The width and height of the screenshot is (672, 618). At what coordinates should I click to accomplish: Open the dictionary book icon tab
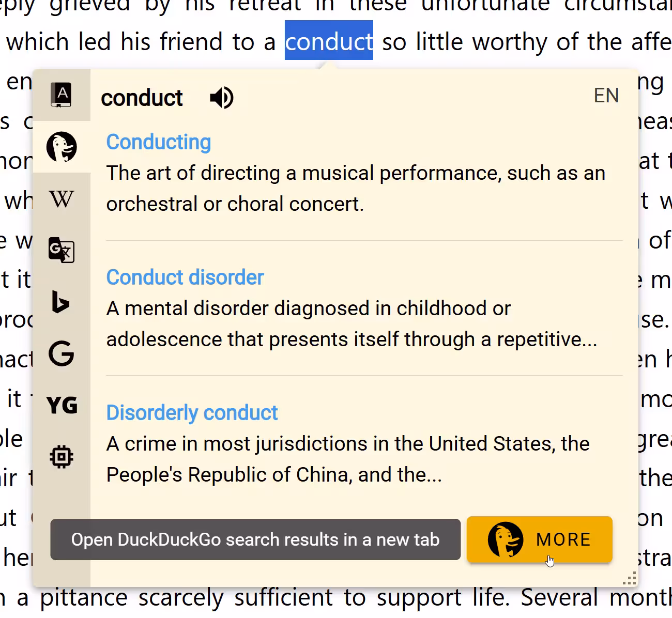coord(61,95)
